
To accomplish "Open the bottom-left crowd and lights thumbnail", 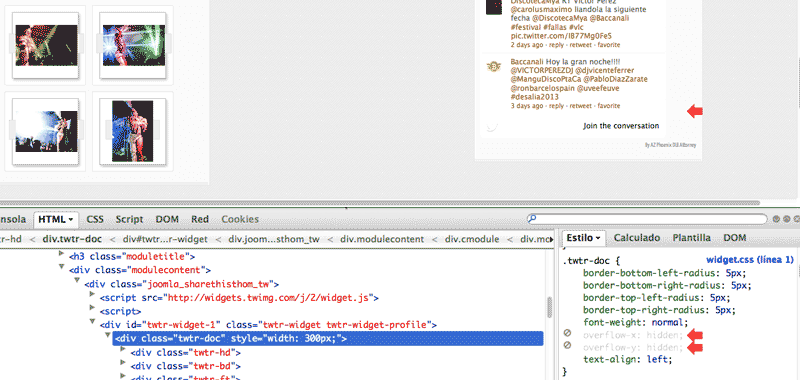I will pos(46,131).
